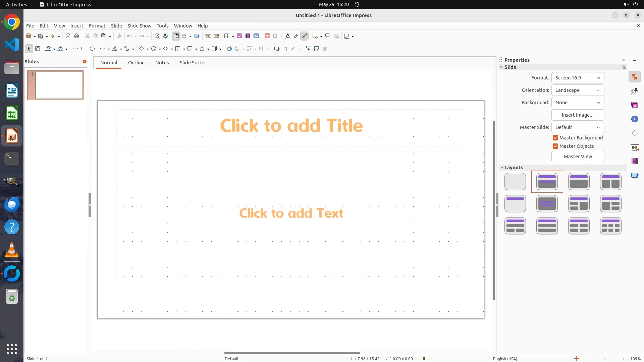This screenshot has height=362, width=644.
Task: Uncheck Master Objects checkbox
Action: click(x=555, y=146)
